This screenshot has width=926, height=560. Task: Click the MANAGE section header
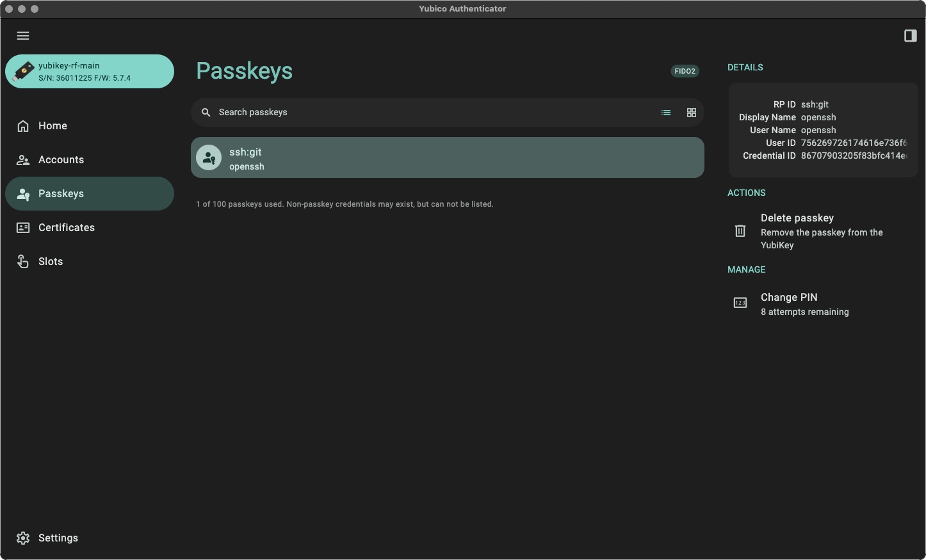pyautogui.click(x=747, y=269)
